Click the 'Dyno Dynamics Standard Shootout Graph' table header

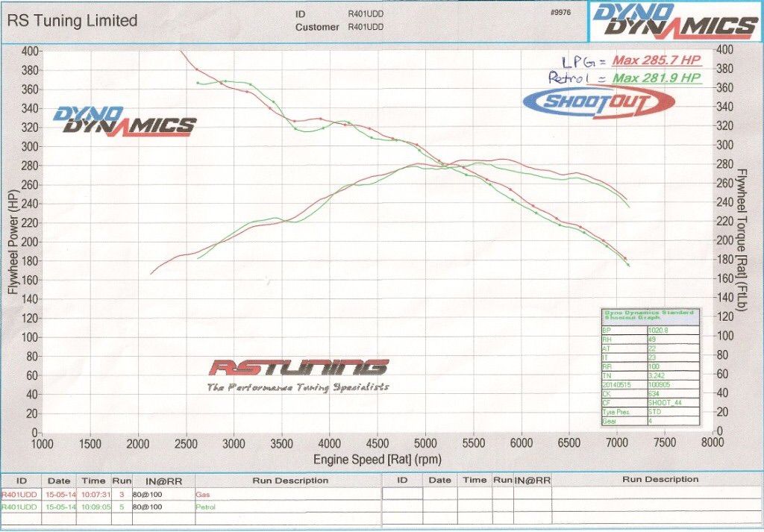coord(651,317)
